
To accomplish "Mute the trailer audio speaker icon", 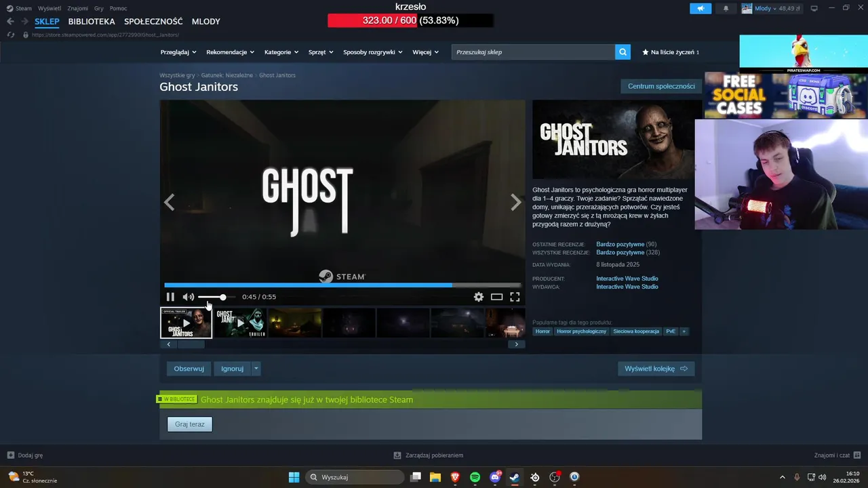I will [188, 297].
